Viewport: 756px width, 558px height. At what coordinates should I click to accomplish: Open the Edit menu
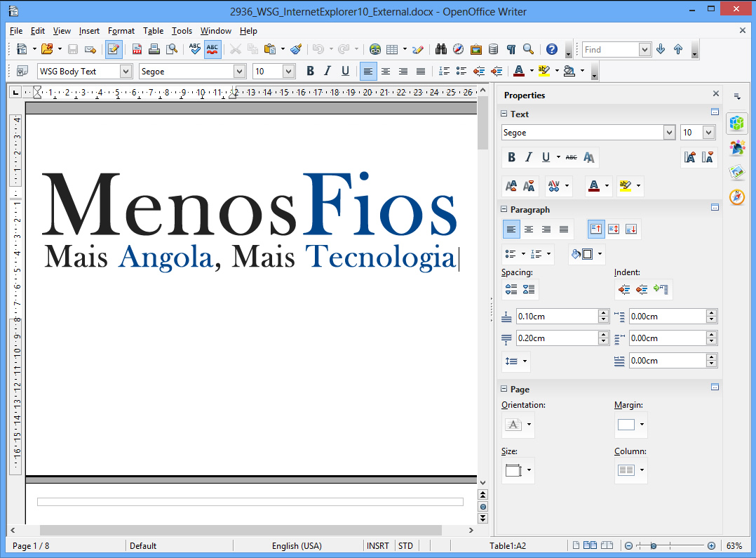pyautogui.click(x=38, y=31)
